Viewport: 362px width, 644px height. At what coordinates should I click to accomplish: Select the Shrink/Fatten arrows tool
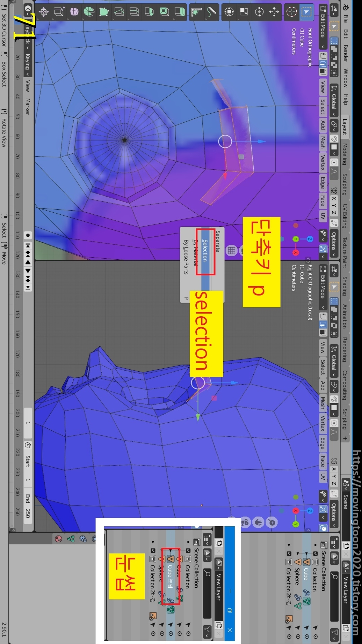pos(44,12)
